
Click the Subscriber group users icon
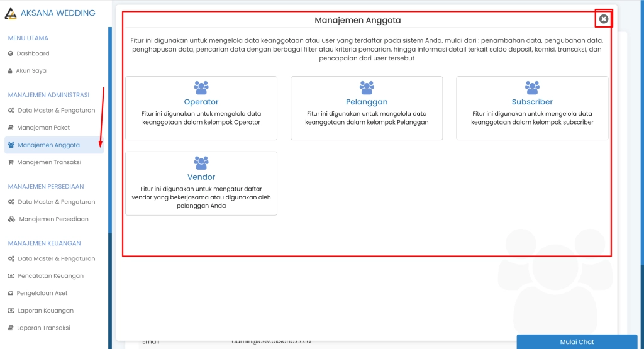532,88
